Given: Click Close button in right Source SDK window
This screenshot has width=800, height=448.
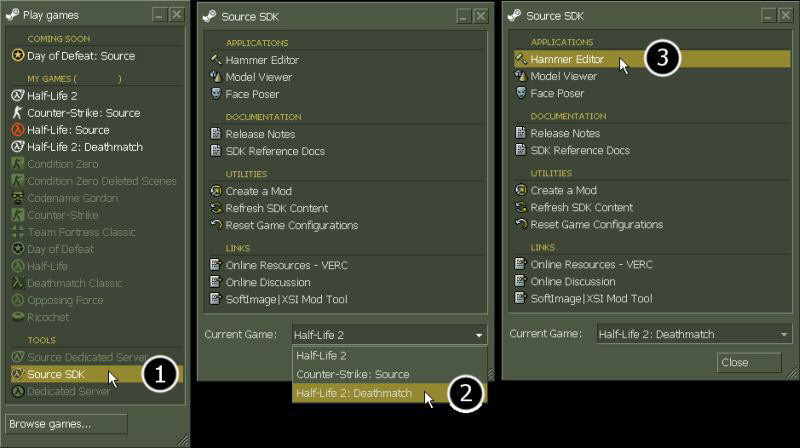Looking at the screenshot, I should click(748, 362).
